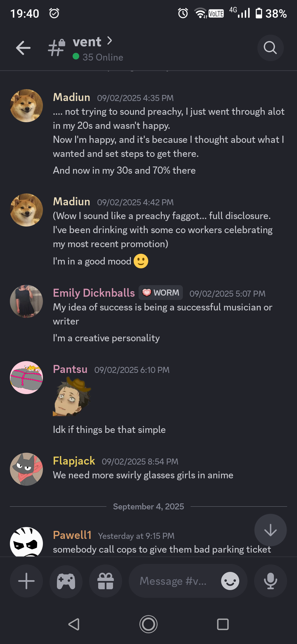Tap Pantsu's profile avatar

(x=26, y=378)
